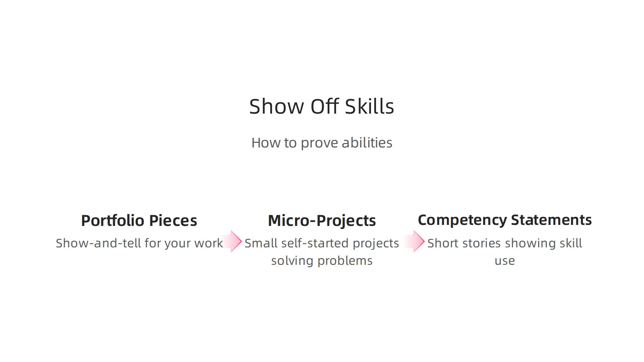
Task: Select the Show Off Skills title
Action: tap(322, 107)
